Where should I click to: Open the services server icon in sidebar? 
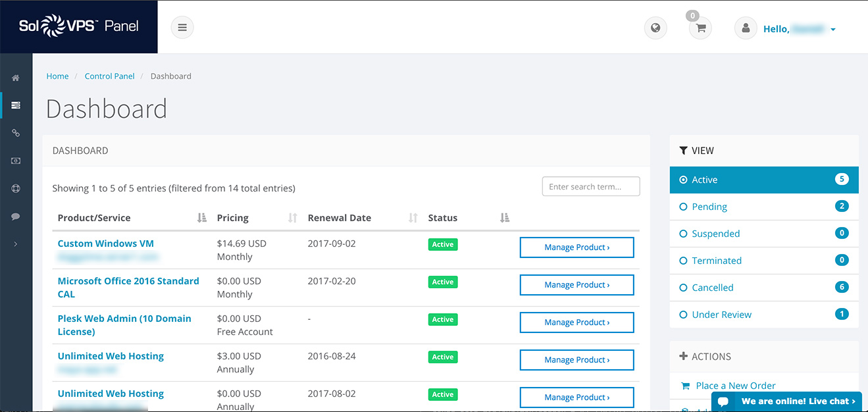pos(16,105)
